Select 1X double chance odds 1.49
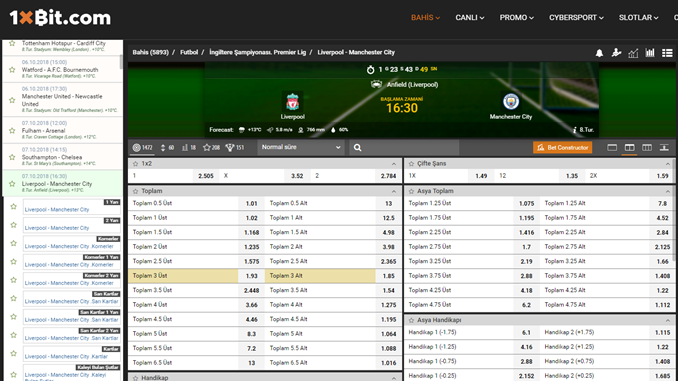Viewport: 678px width, 381px height. pyautogui.click(x=481, y=176)
